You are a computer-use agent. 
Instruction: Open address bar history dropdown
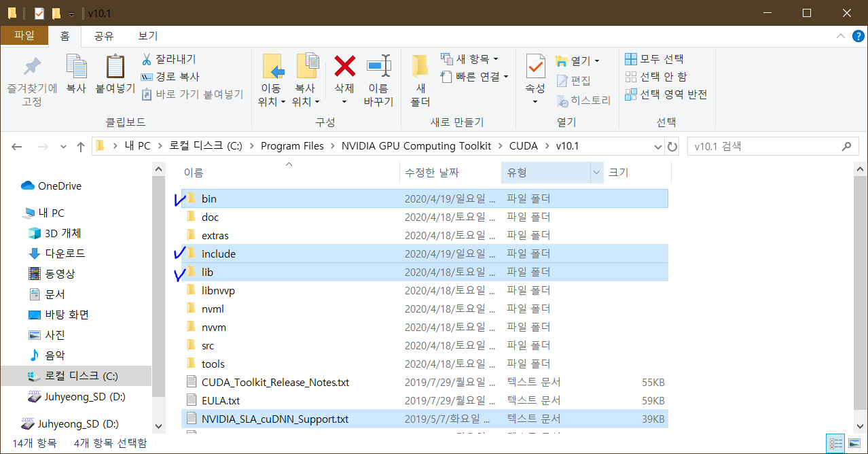pyautogui.click(x=658, y=147)
